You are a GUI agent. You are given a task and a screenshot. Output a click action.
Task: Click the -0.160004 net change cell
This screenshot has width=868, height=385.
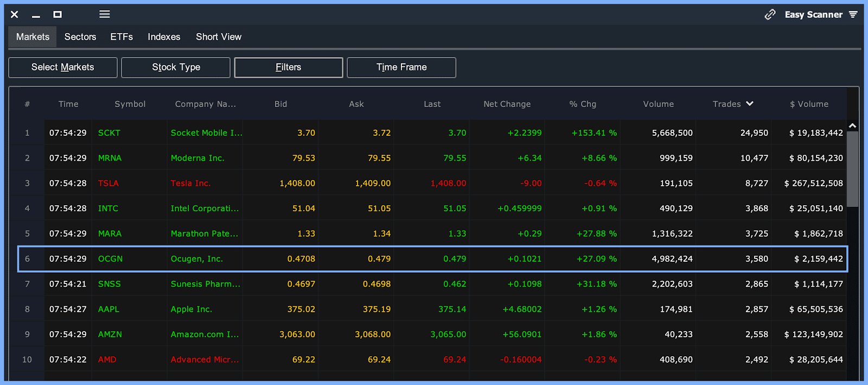[x=521, y=359]
